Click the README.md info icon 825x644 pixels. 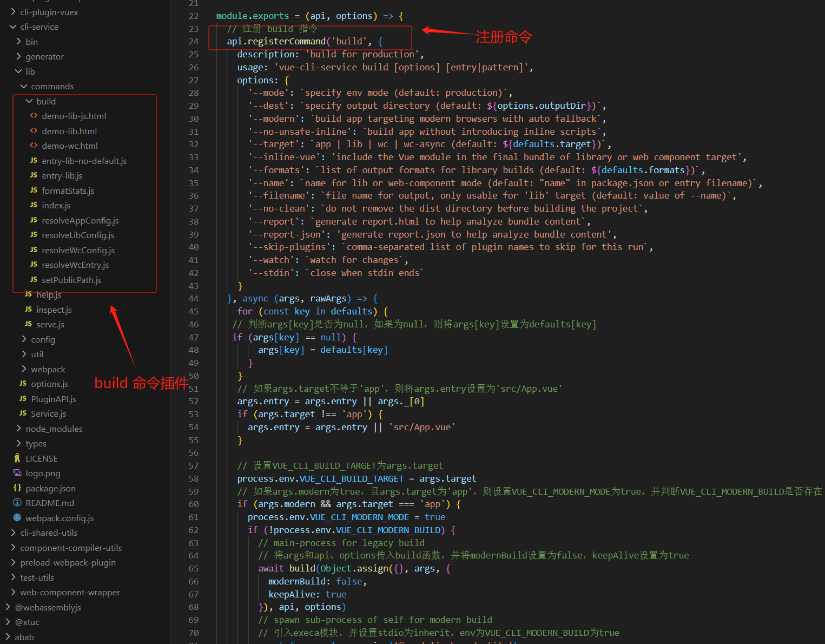pyautogui.click(x=17, y=503)
